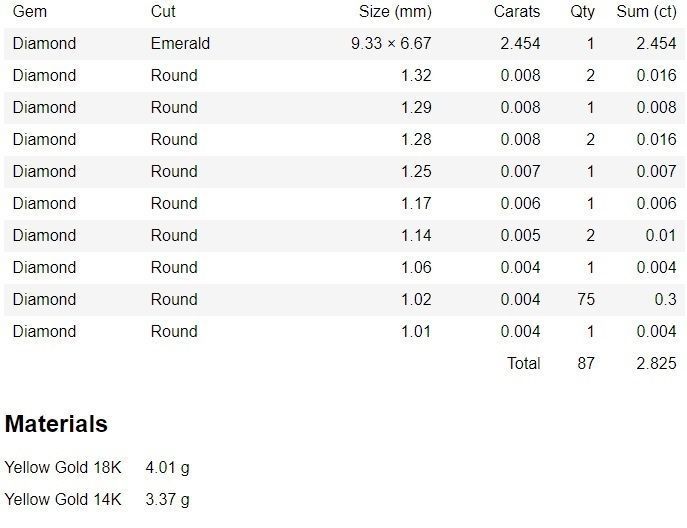Screen dimensions: 687x528
Task: Click the total sum 2.825
Action: tap(655, 363)
